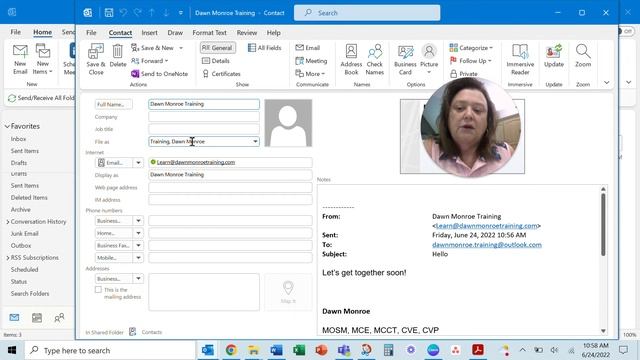The width and height of the screenshot is (640, 360).
Task: Show the General view
Action: tap(218, 48)
